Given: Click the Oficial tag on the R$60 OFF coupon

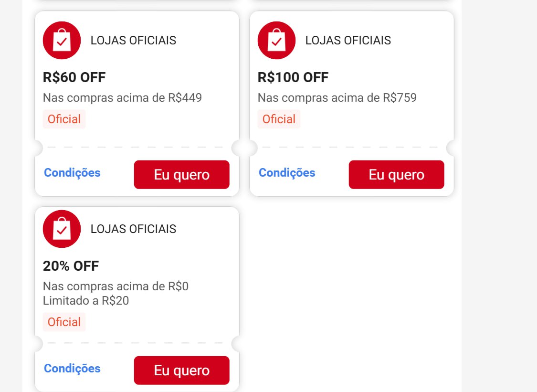Looking at the screenshot, I should coord(64,119).
